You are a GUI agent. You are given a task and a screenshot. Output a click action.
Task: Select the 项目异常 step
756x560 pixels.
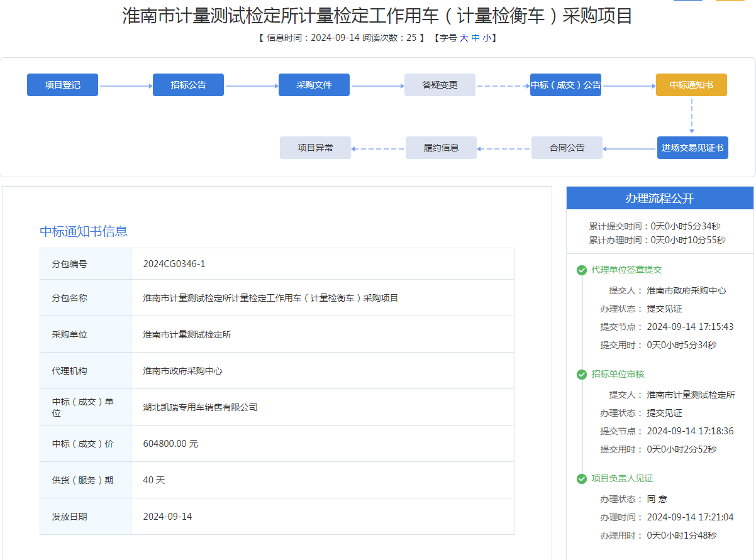[x=315, y=148]
